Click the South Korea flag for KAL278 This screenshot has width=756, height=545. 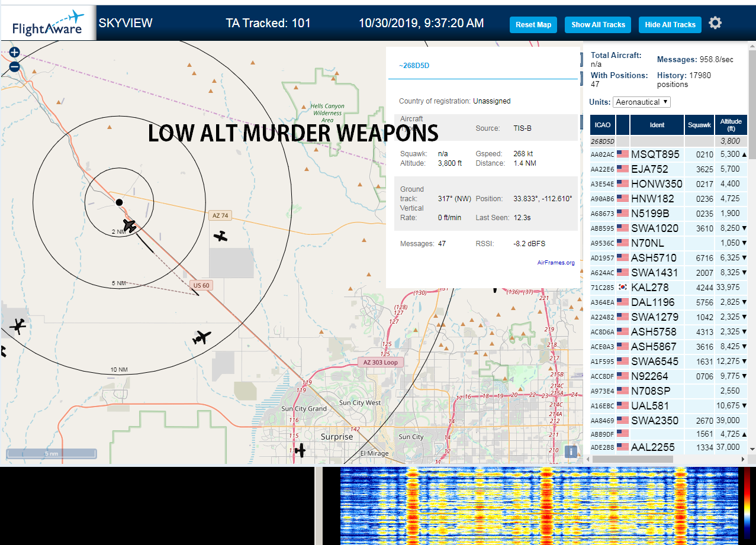(622, 287)
